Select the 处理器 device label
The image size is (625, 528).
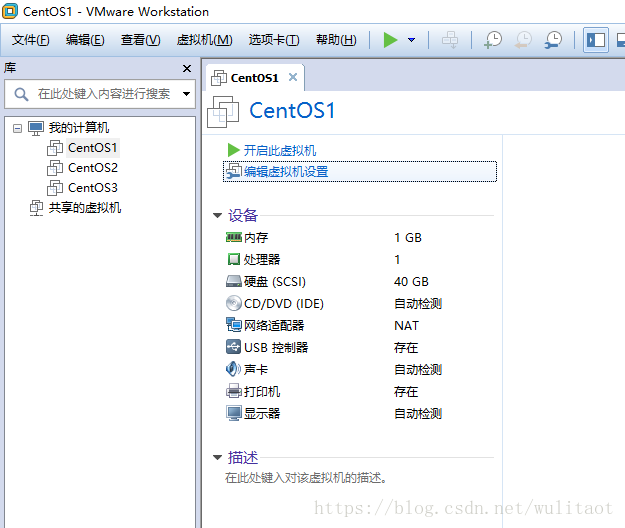tap(262, 259)
